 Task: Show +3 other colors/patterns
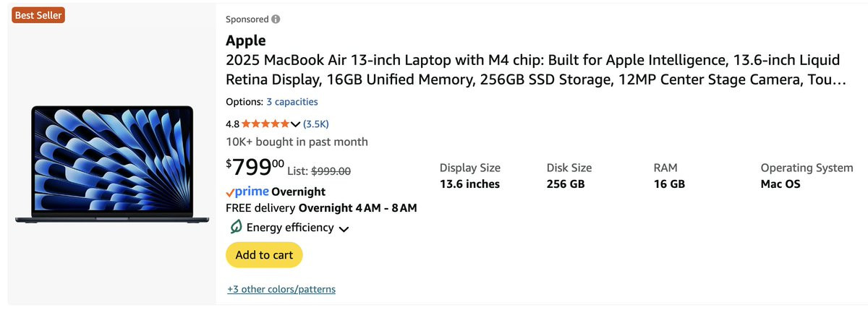coord(281,289)
